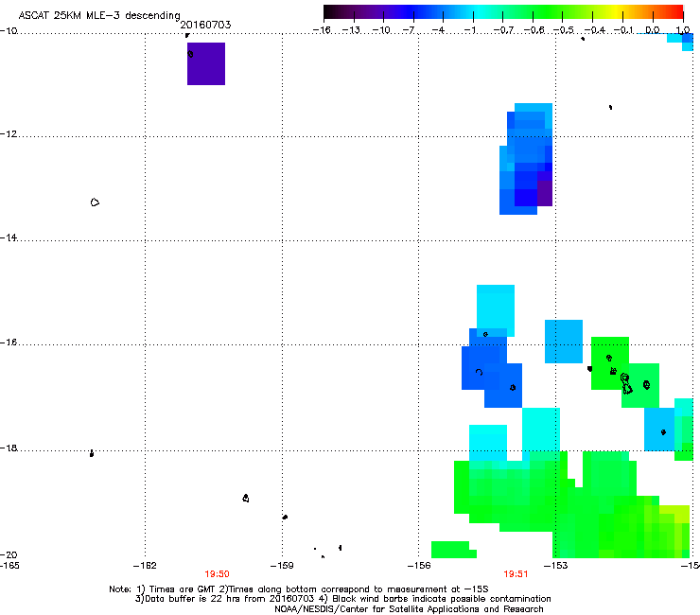
Task: Click the "NOAA/NESDIS/Center for Satellite Applications" credit
Action: point(409,609)
